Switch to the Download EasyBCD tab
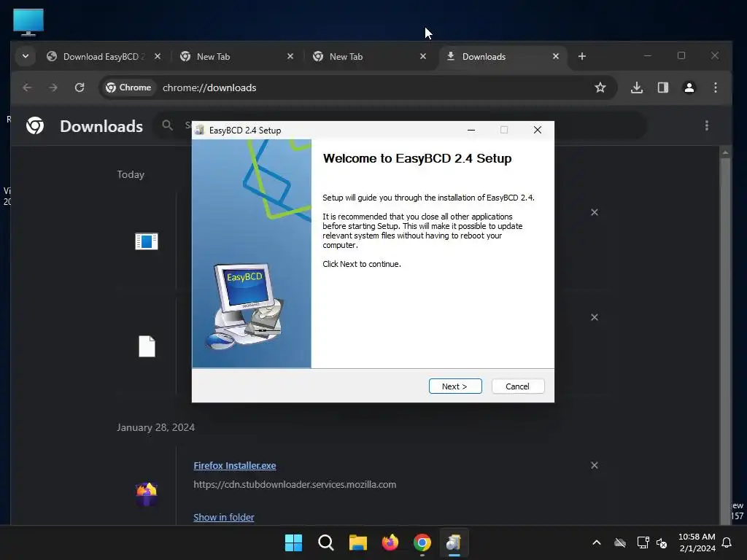The image size is (747, 560). point(104,57)
